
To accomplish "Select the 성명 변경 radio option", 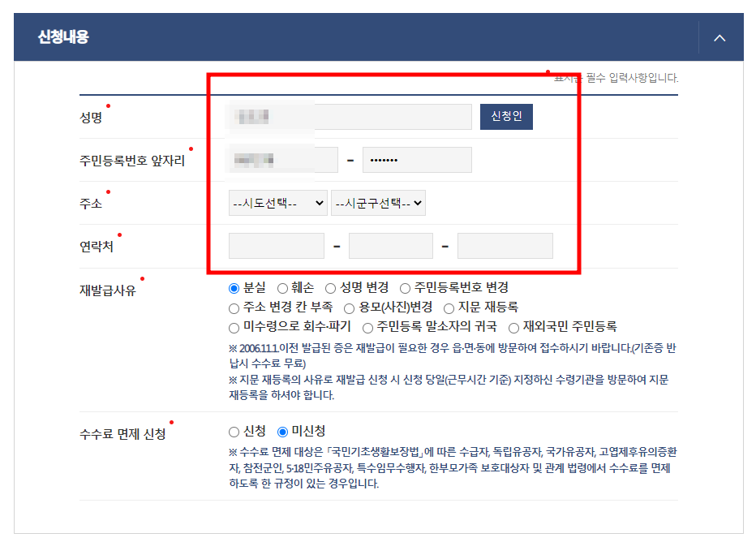I will pyautogui.click(x=330, y=288).
